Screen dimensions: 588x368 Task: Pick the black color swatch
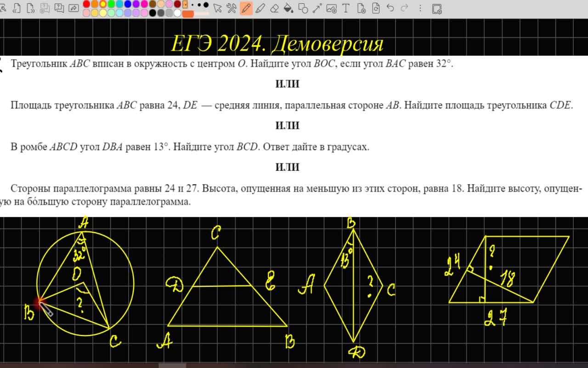pyautogui.click(x=153, y=13)
